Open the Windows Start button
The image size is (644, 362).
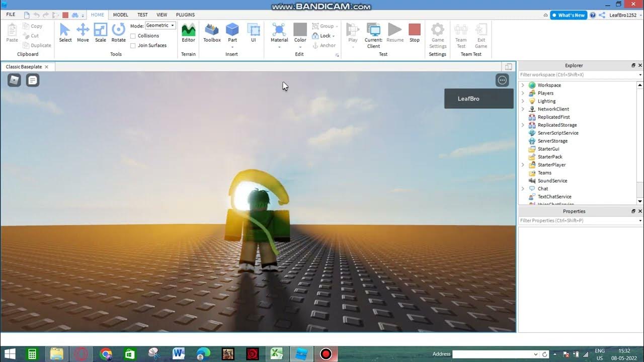point(10,354)
